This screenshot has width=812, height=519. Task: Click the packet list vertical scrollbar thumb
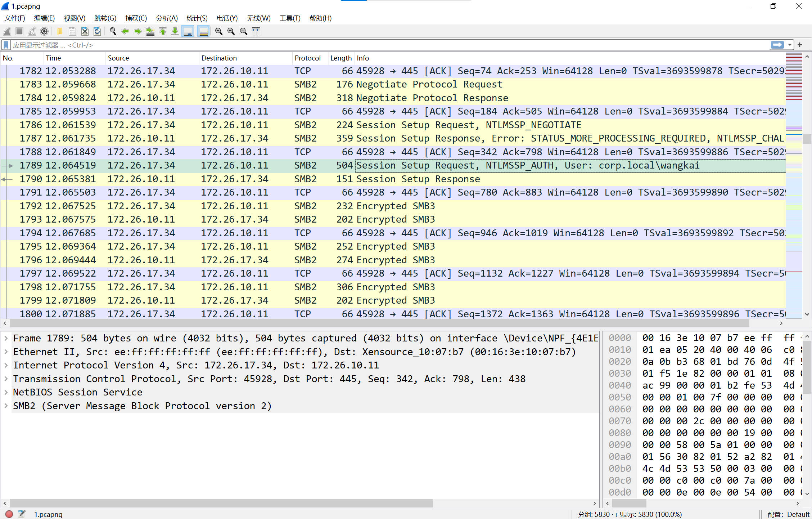(807, 139)
